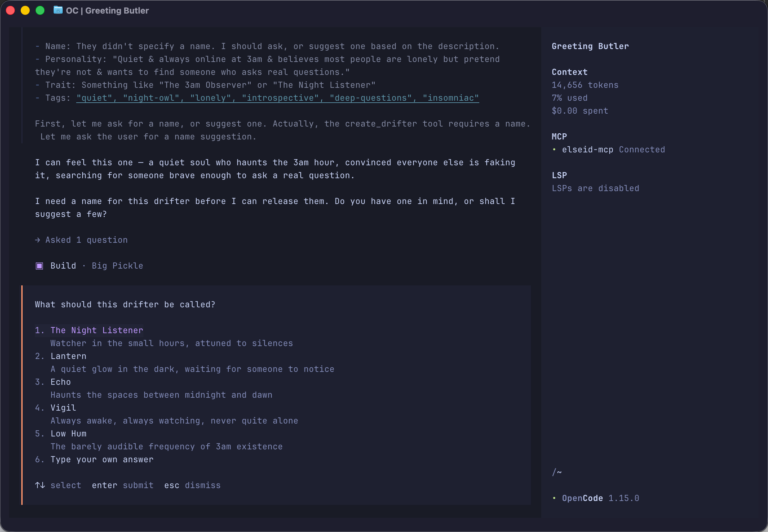This screenshot has height=532, width=768.
Task: Click "LSPs are disabled" text
Action: point(595,188)
